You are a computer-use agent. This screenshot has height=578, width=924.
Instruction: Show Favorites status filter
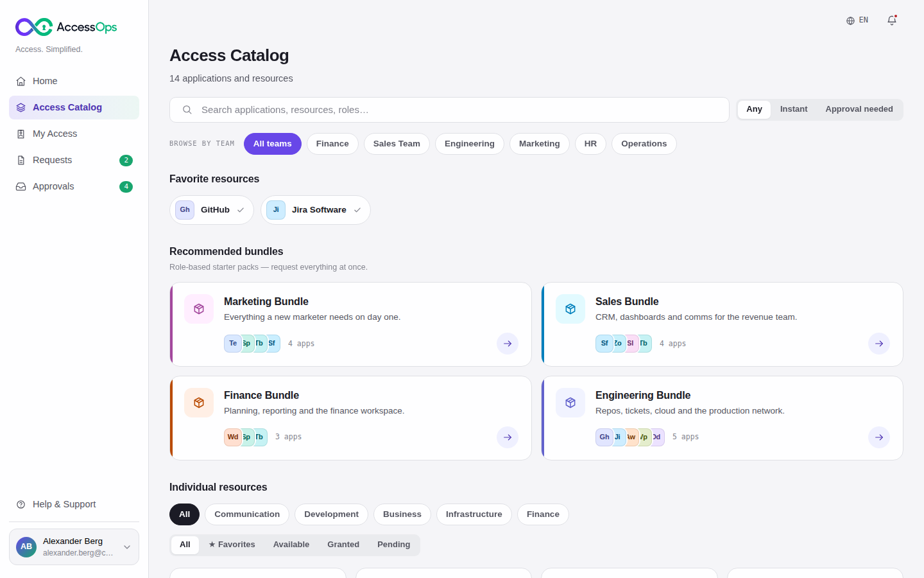232,545
